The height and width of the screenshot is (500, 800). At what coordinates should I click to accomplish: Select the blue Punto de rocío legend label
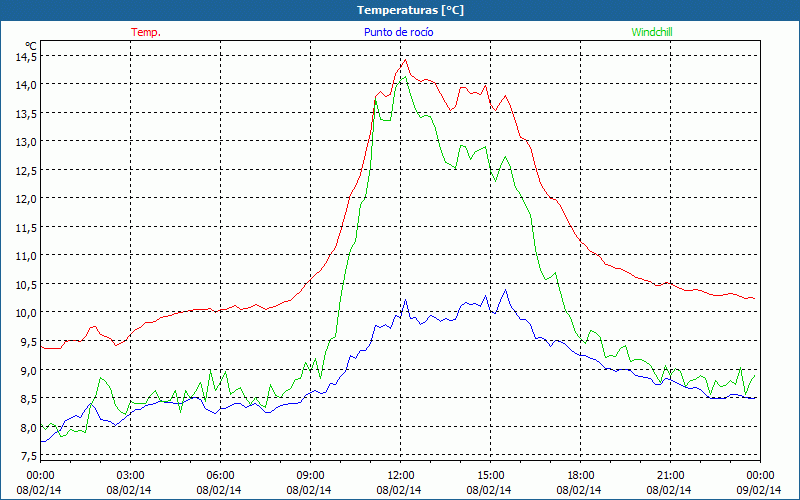(x=398, y=32)
